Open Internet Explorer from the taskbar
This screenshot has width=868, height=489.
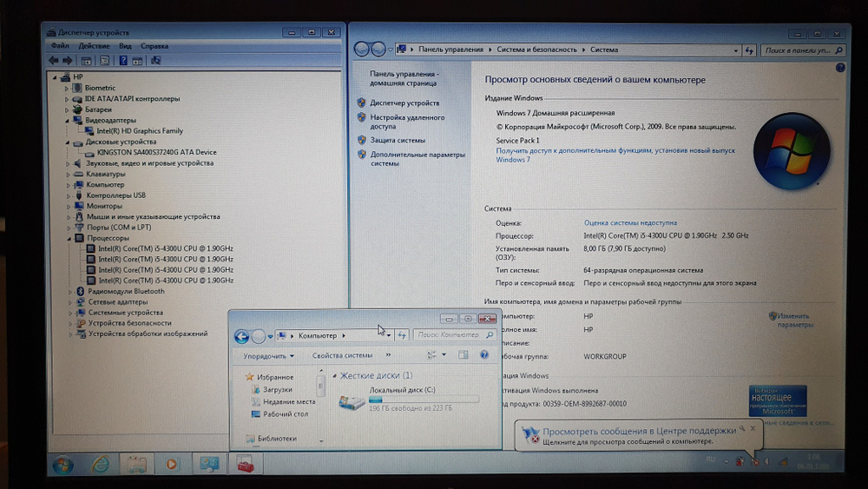(x=100, y=464)
